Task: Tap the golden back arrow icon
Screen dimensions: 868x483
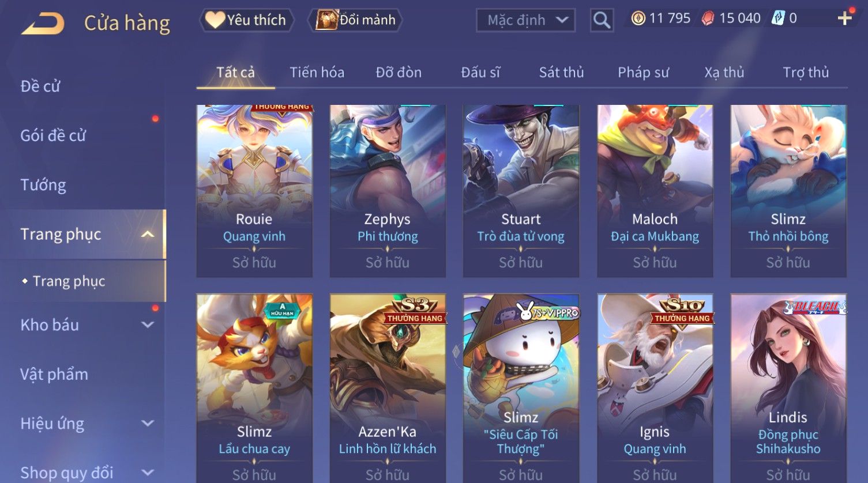Action: pyautogui.click(x=43, y=24)
